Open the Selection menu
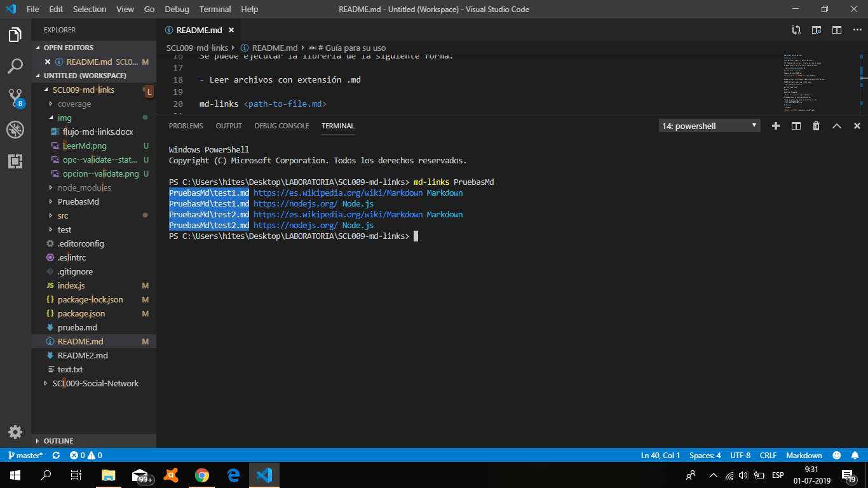 tap(90, 9)
